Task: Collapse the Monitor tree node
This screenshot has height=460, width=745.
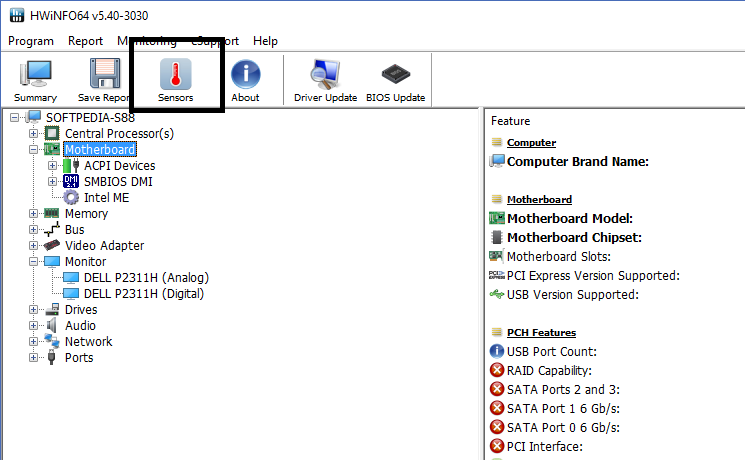Action: tap(35, 262)
